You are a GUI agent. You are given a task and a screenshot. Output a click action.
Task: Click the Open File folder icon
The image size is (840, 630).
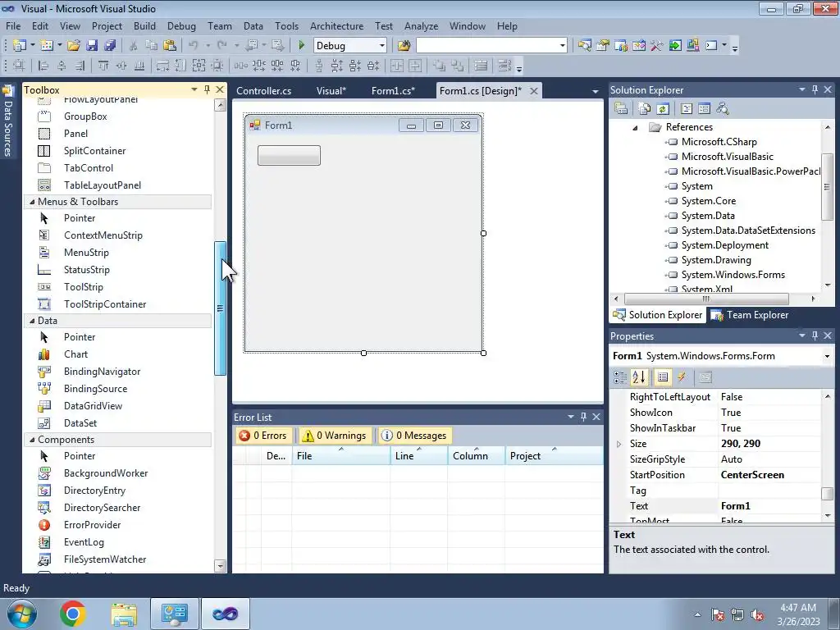pos(73,46)
